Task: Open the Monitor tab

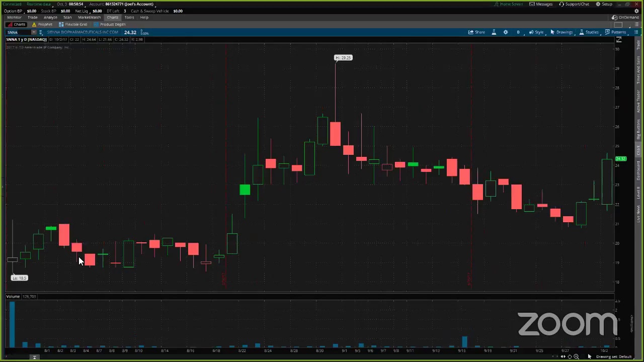Action: click(14, 17)
